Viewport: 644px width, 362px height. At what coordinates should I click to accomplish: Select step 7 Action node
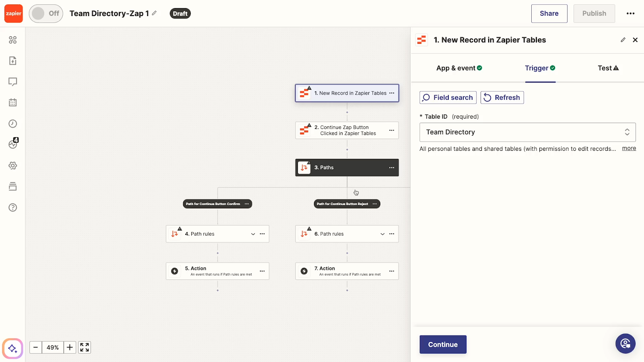click(x=347, y=271)
